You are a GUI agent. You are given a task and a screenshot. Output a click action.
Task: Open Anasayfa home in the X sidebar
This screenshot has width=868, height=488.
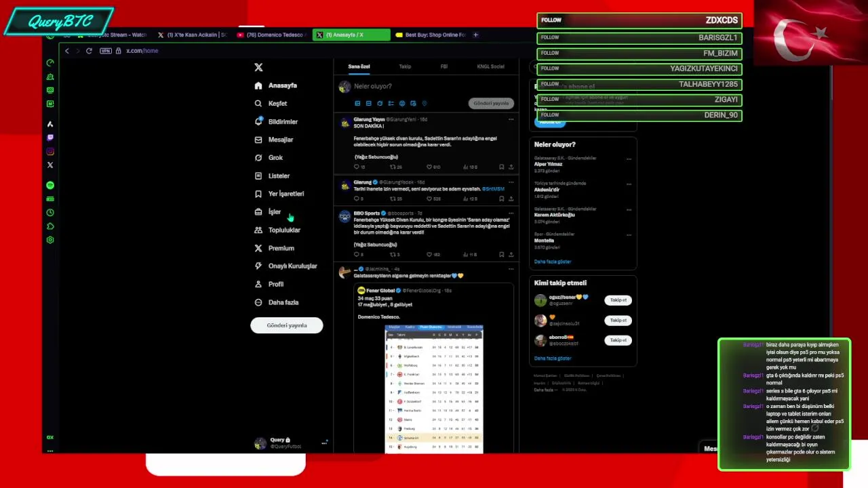(x=276, y=85)
